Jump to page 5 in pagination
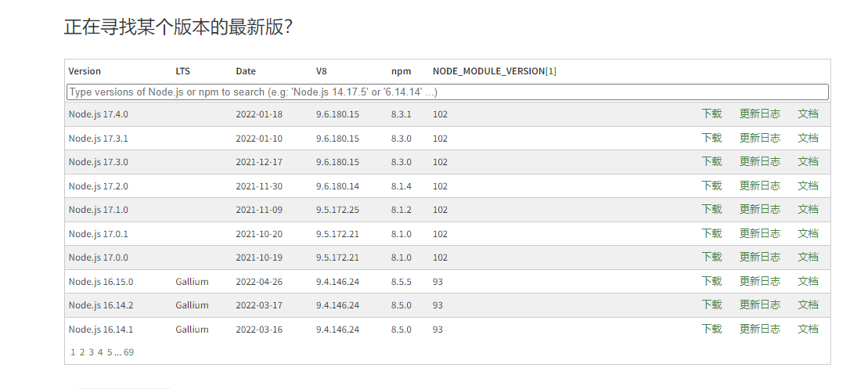 click(110, 352)
